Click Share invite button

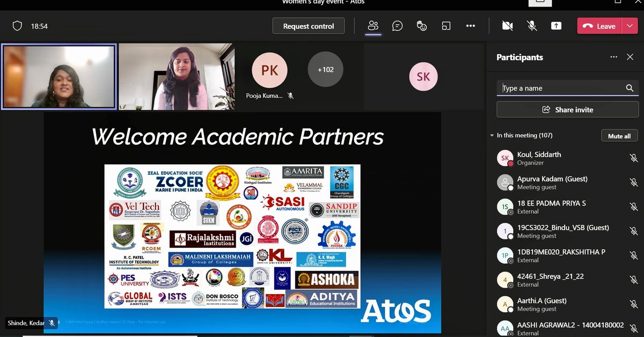568,109
